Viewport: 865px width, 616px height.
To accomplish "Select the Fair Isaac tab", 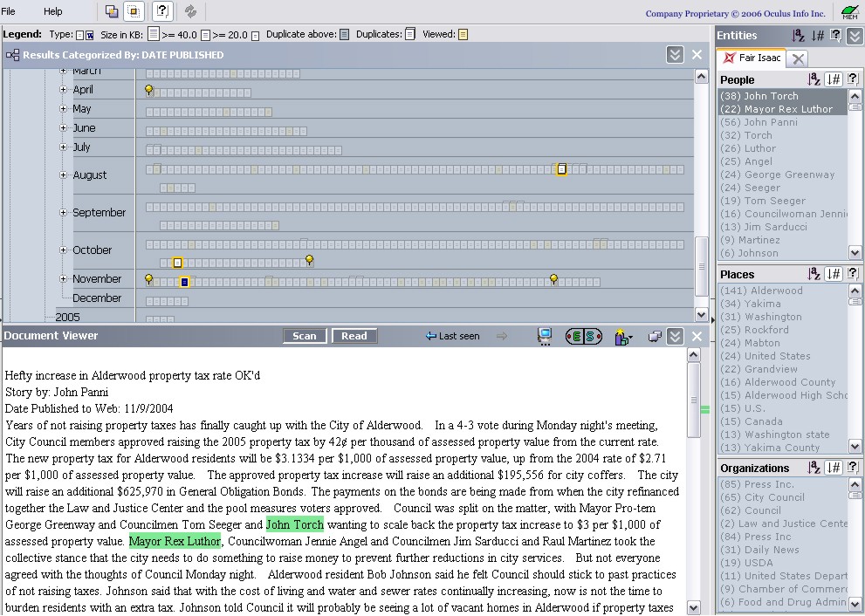I will [752, 58].
